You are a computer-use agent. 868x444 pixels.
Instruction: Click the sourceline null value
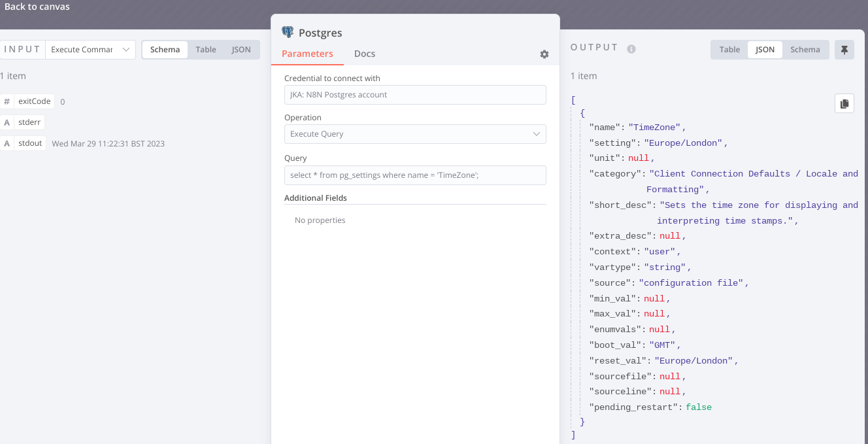click(x=670, y=392)
